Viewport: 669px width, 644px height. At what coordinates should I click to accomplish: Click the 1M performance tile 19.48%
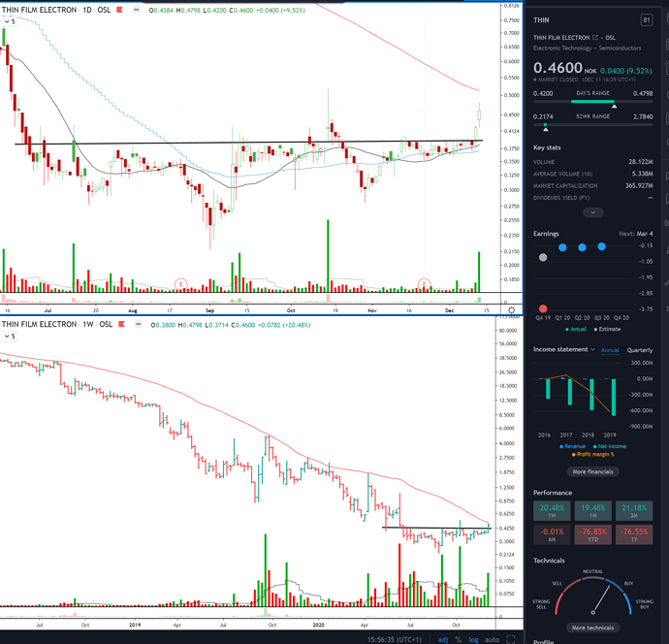pos(593,510)
